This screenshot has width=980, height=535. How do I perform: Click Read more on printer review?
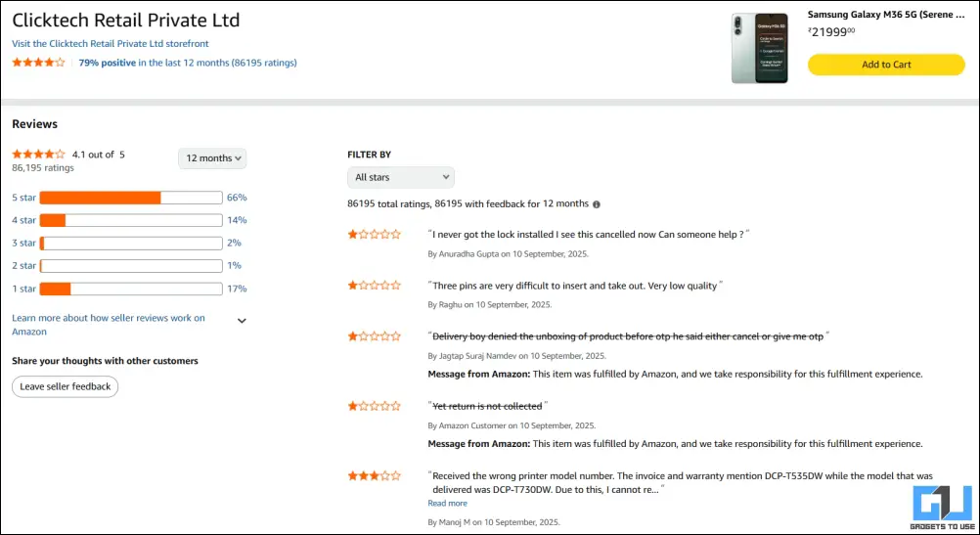tap(448, 503)
